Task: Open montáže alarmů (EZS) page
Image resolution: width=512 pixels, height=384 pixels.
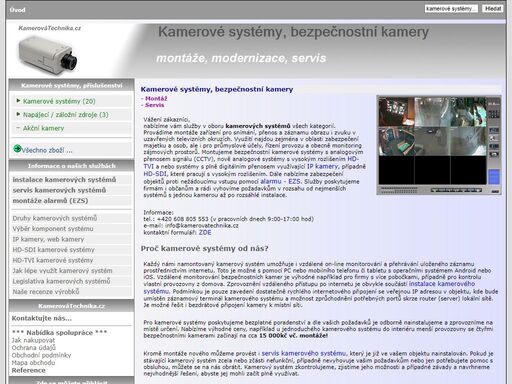Action: (x=50, y=201)
